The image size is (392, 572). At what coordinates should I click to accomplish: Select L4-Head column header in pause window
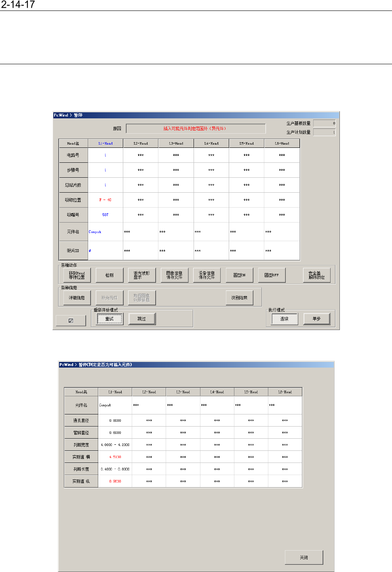point(211,143)
